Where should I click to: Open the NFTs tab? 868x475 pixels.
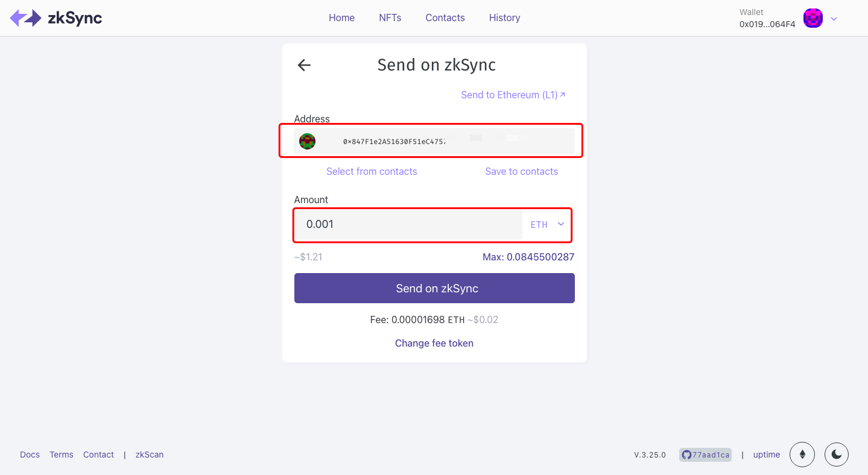coord(390,17)
